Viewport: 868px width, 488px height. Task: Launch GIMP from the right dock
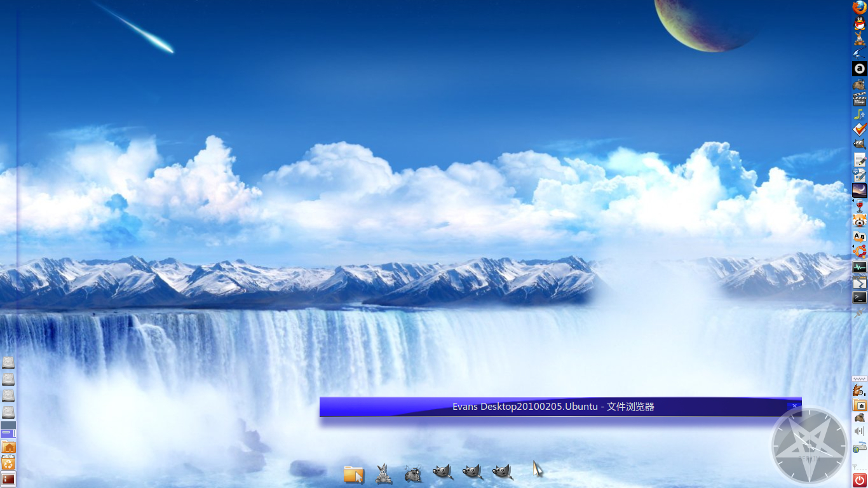(860, 144)
